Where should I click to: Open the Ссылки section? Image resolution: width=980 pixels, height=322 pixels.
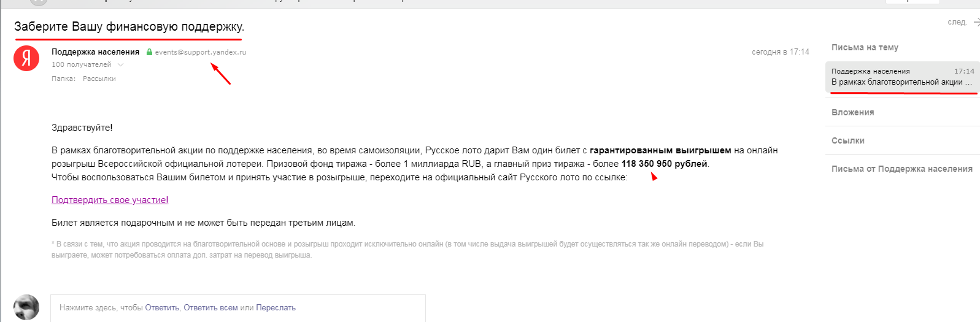coord(847,140)
